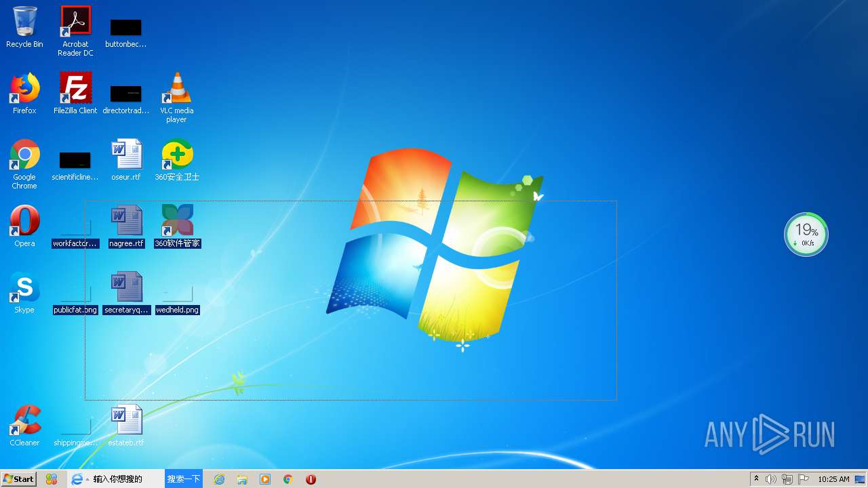
Task: Select the CCleaner desktop shortcut
Action: [x=24, y=426]
